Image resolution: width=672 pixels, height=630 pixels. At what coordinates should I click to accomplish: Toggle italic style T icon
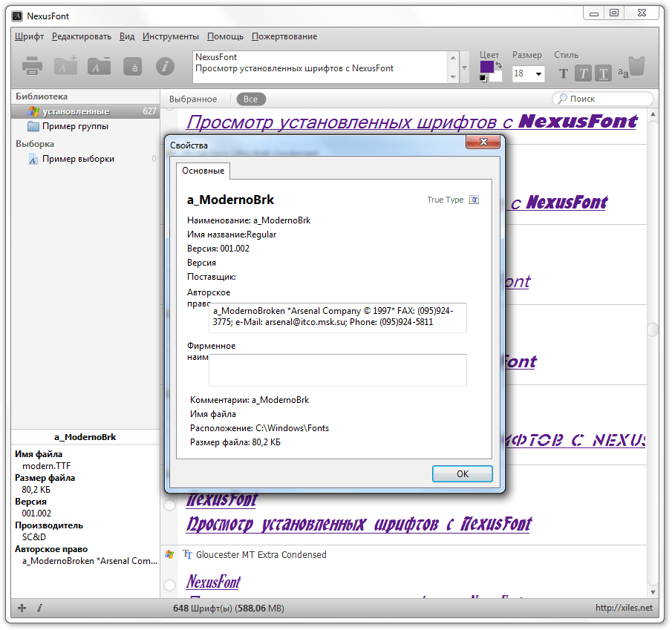[584, 73]
